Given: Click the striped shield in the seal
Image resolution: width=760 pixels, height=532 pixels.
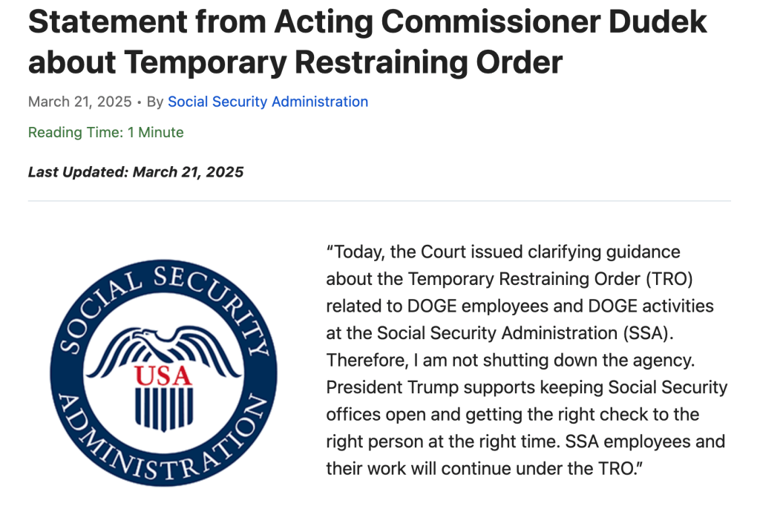Looking at the screenshot, I should click(163, 408).
